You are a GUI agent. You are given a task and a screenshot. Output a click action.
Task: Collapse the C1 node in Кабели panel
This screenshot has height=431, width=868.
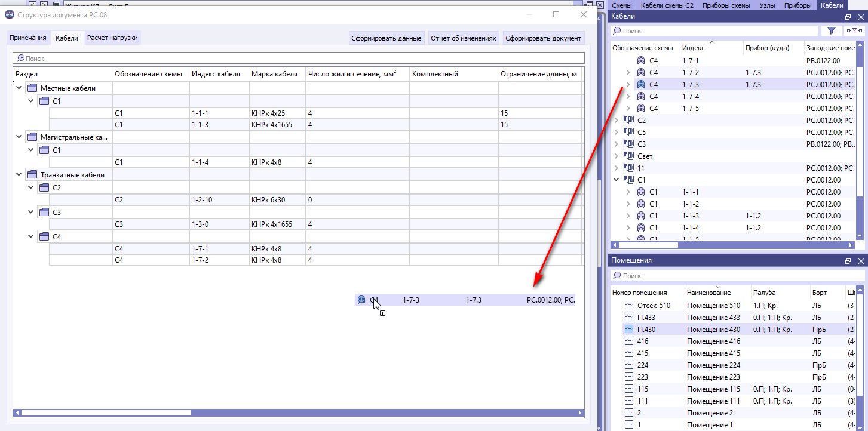[x=616, y=179]
